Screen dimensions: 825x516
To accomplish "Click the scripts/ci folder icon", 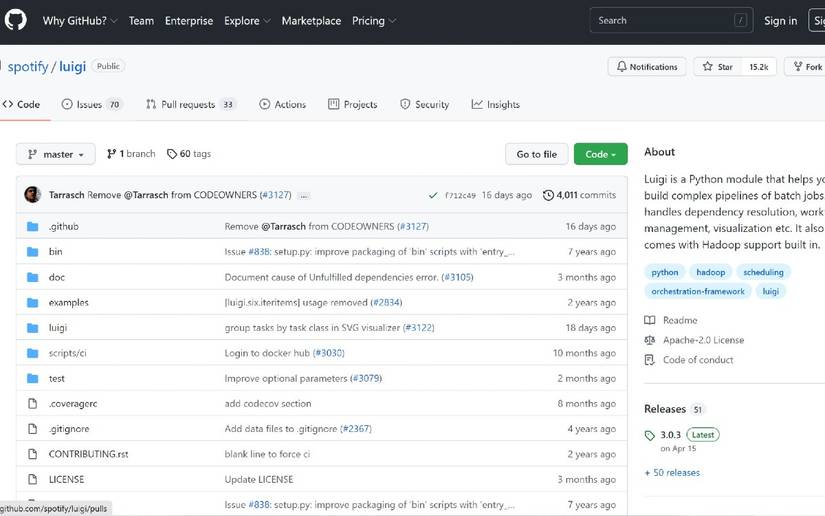I will pyautogui.click(x=33, y=353).
